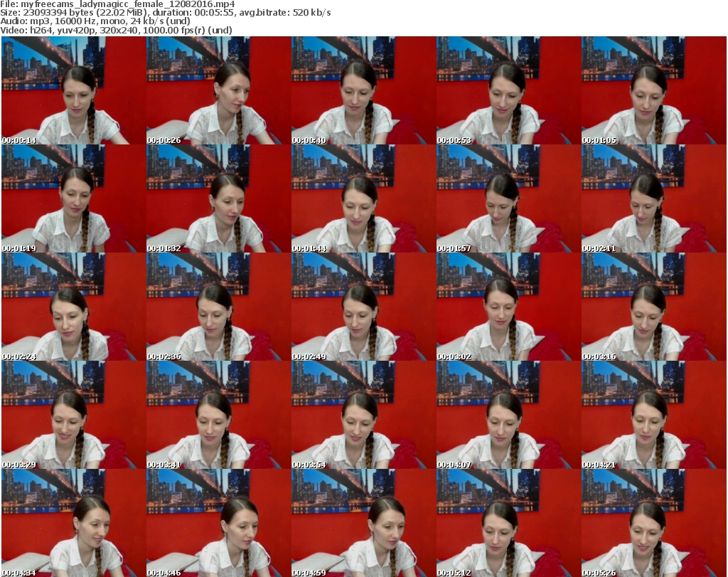Select the thumbnail at 00:04:07
This screenshot has height=577, width=728.
(508, 415)
